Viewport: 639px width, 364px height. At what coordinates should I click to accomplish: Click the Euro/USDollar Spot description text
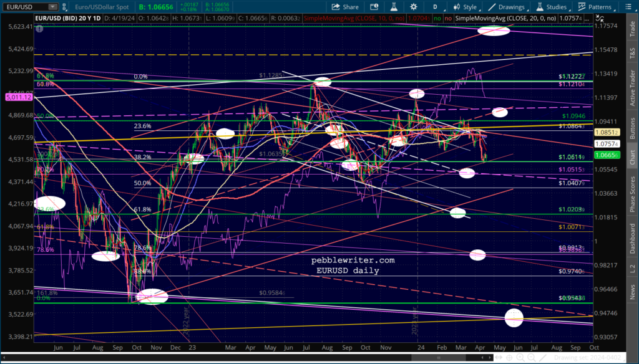[102, 7]
